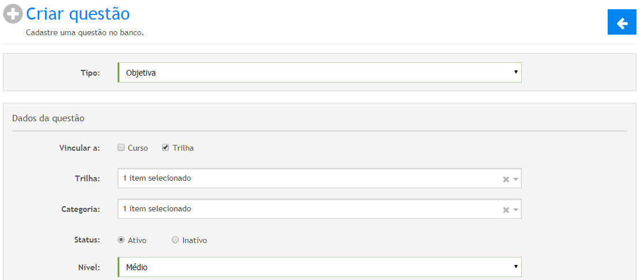Screen dimensions: 644x280
Task: Click the "Criar questão" page title
Action: coord(78,14)
